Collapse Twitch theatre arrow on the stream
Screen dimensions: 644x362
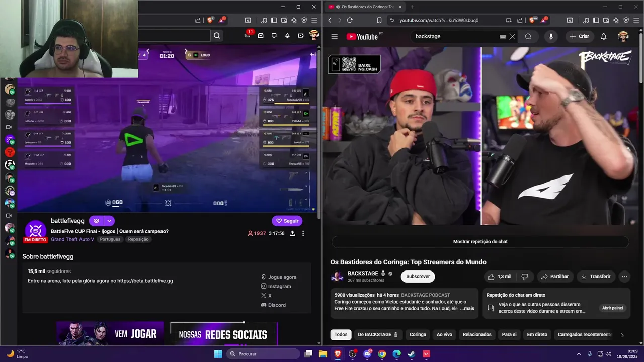point(313,54)
